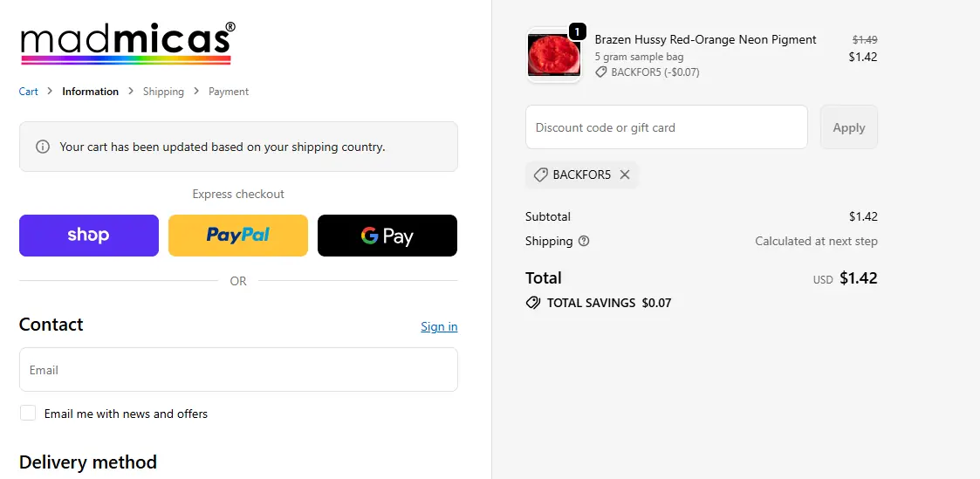
Task: Click the tag icon under product name
Action: (x=600, y=72)
